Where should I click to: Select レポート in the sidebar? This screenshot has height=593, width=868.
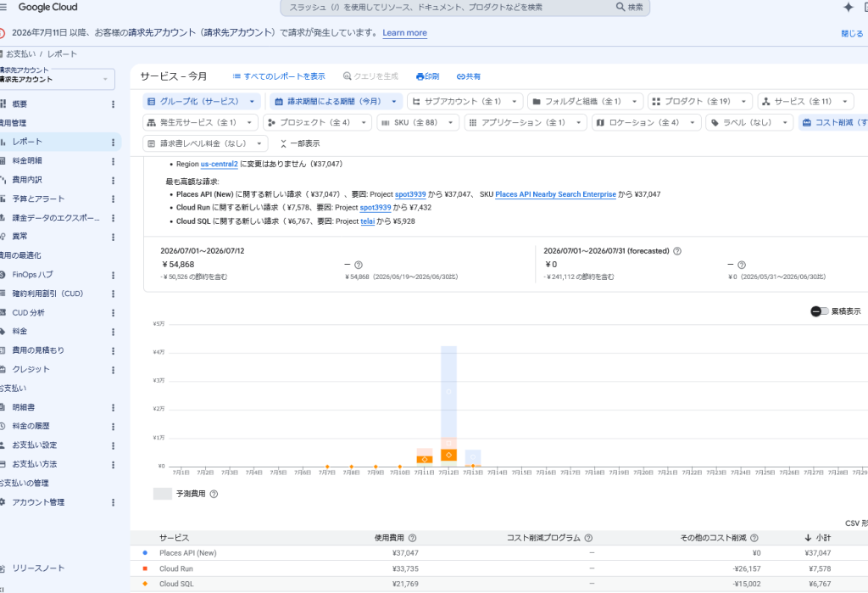tap(27, 142)
